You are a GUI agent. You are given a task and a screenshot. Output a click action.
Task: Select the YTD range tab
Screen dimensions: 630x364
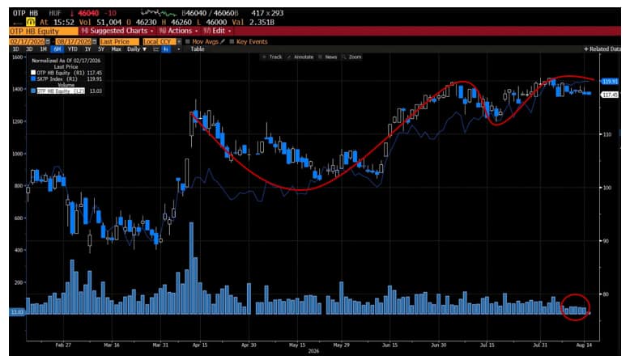(72, 49)
